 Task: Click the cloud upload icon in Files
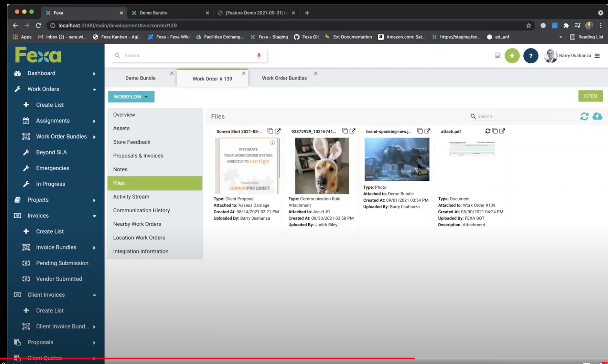click(x=597, y=116)
